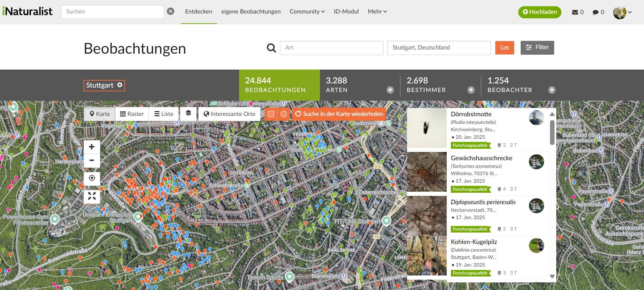Viewport: 644px width, 290px height.
Task: Focus the Art species input field
Action: coord(332,48)
